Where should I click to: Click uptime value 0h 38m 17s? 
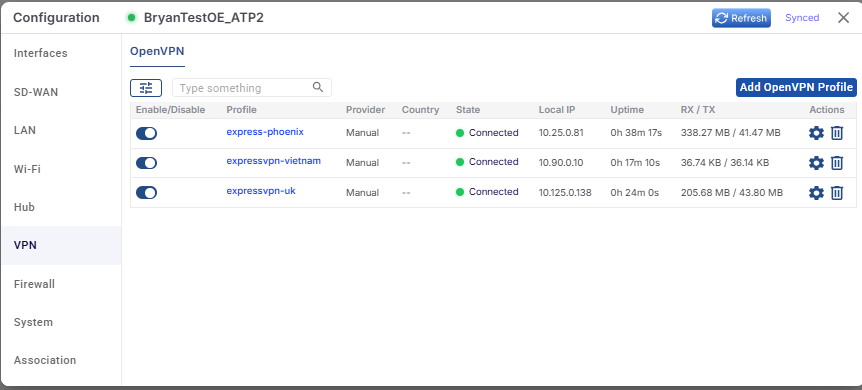click(x=636, y=133)
